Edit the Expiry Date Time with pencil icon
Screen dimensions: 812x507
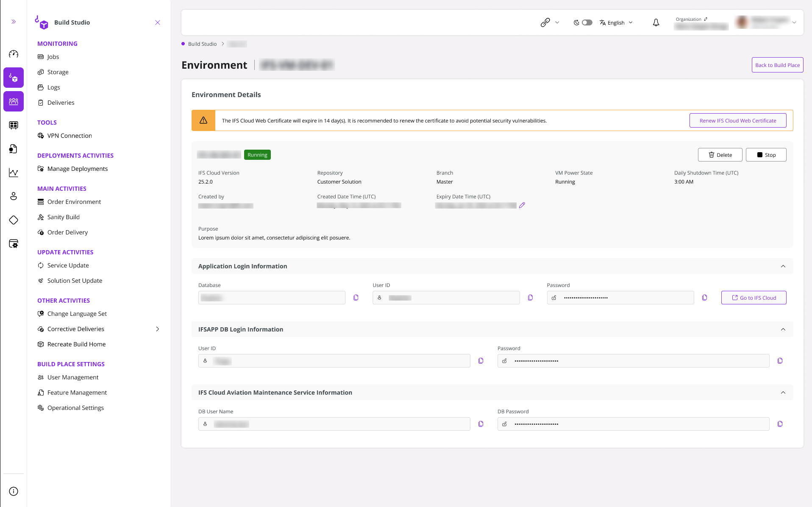click(x=522, y=205)
